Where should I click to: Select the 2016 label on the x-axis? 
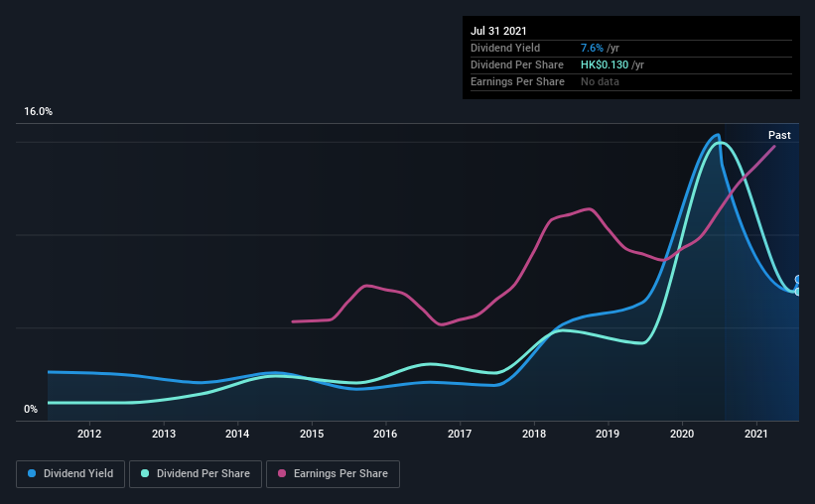pyautogui.click(x=385, y=434)
